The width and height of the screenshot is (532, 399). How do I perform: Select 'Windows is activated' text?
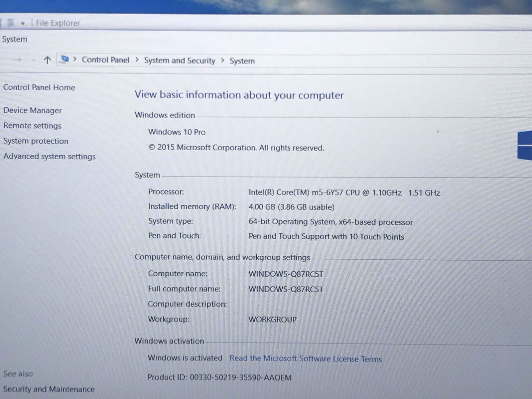coord(185,358)
